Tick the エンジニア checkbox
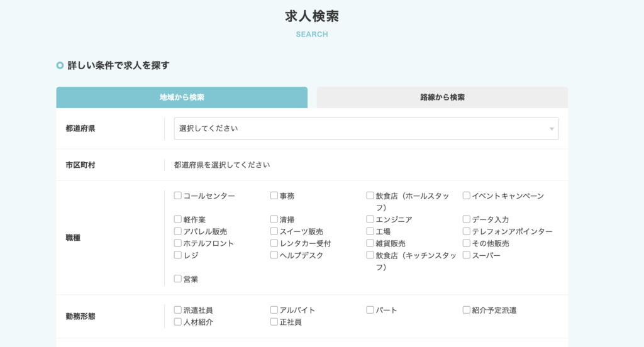The height and width of the screenshot is (347, 644). pos(370,219)
